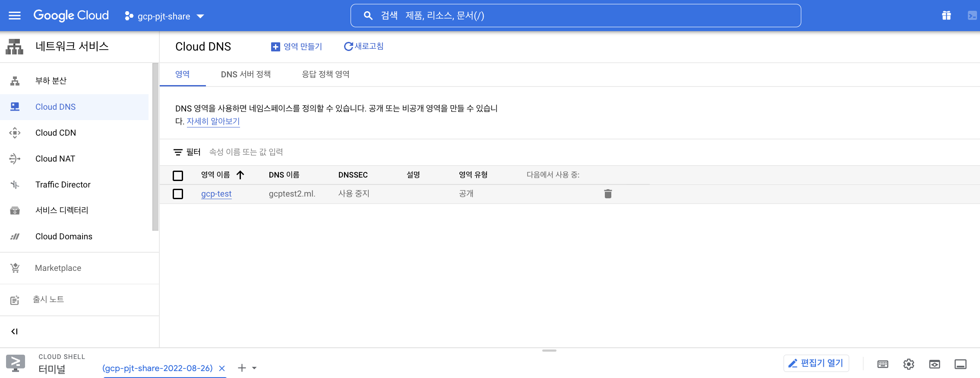The height and width of the screenshot is (378, 980).
Task: Click the 사용 중지 DNSSEC cell
Action: pos(354,194)
